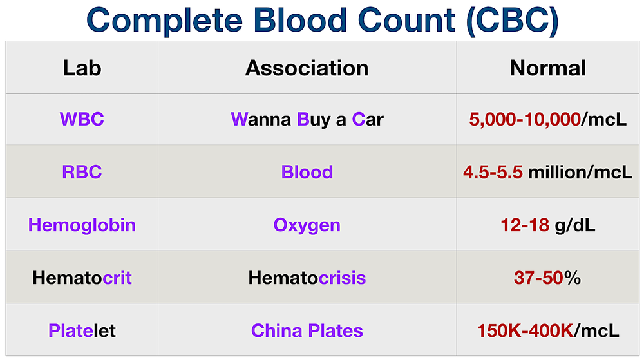Click the Hematocrisis association text
The width and height of the screenshot is (644, 360).
(307, 278)
